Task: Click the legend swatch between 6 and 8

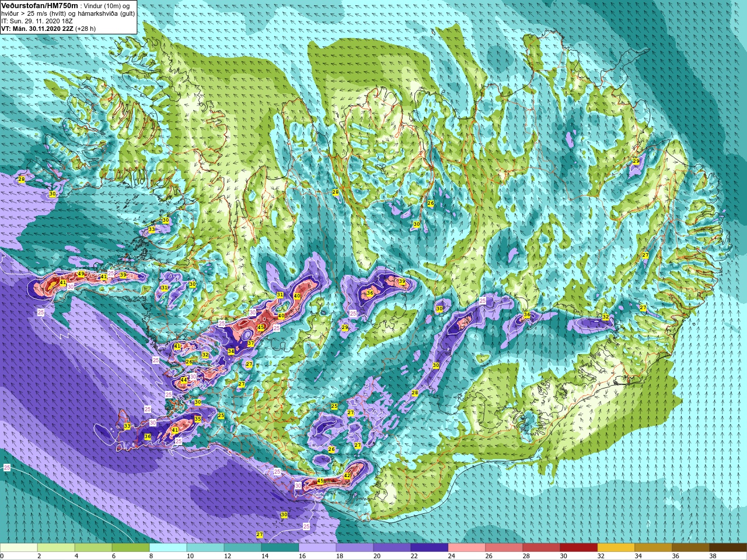Action: 131,548
